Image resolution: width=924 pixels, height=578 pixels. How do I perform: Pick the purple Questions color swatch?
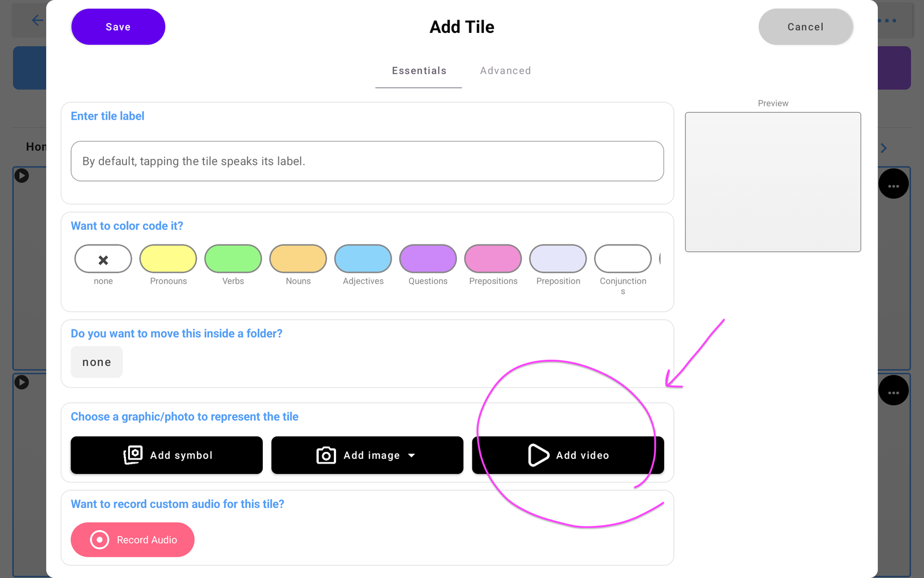tap(428, 258)
